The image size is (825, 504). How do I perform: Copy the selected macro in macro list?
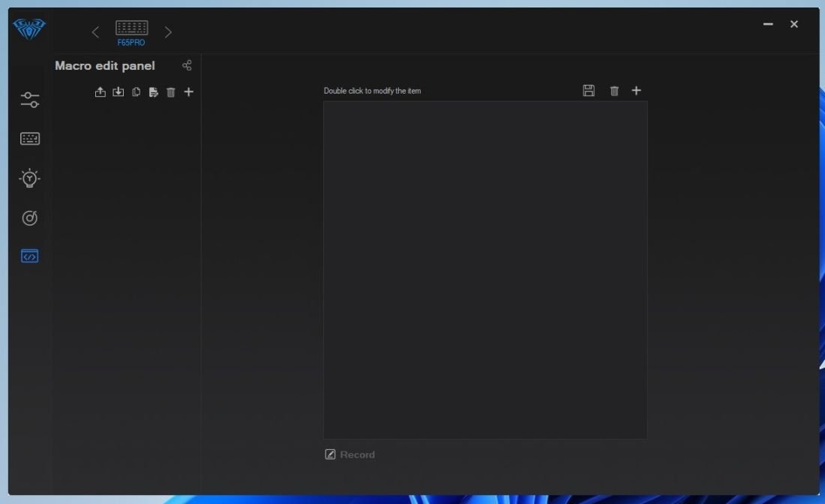(136, 92)
